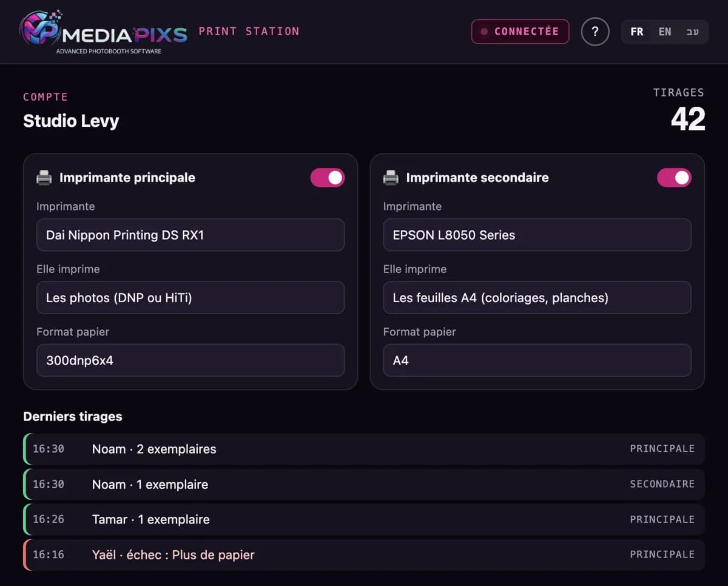Expand the Les photos (DNP ou HiTi) selector
Image resolution: width=728 pixels, height=586 pixels.
[x=190, y=297]
